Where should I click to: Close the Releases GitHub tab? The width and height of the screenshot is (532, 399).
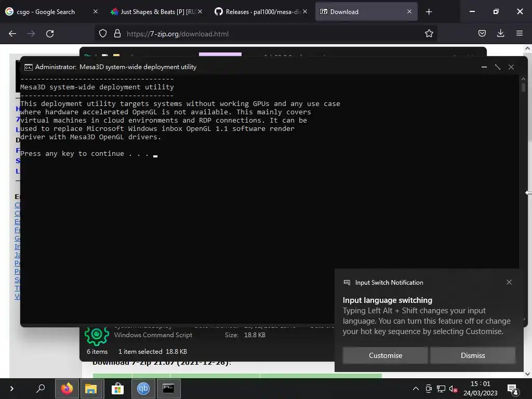point(305,11)
